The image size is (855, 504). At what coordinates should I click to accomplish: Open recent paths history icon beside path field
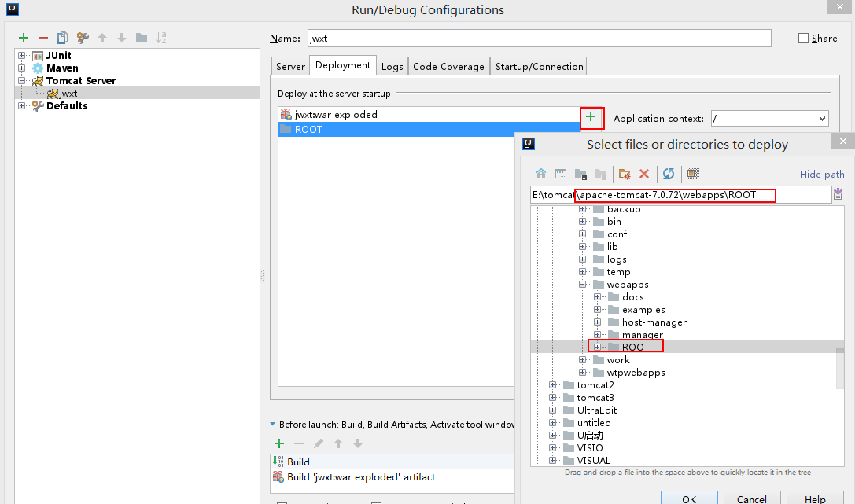click(838, 194)
